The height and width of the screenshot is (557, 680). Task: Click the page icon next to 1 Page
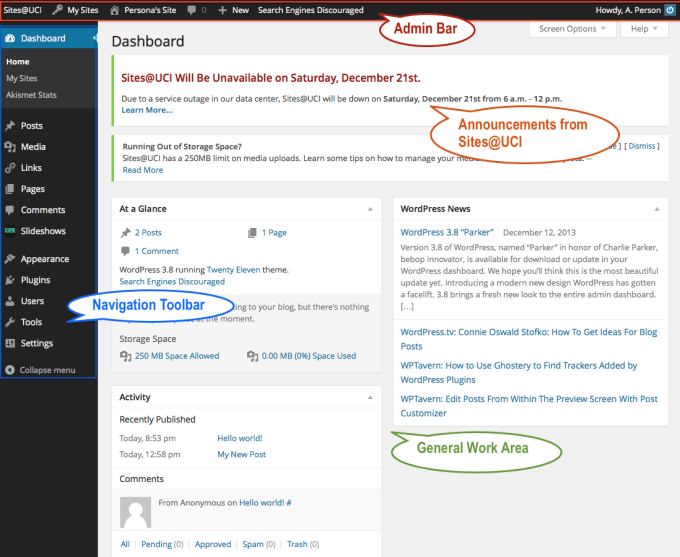[x=252, y=233]
